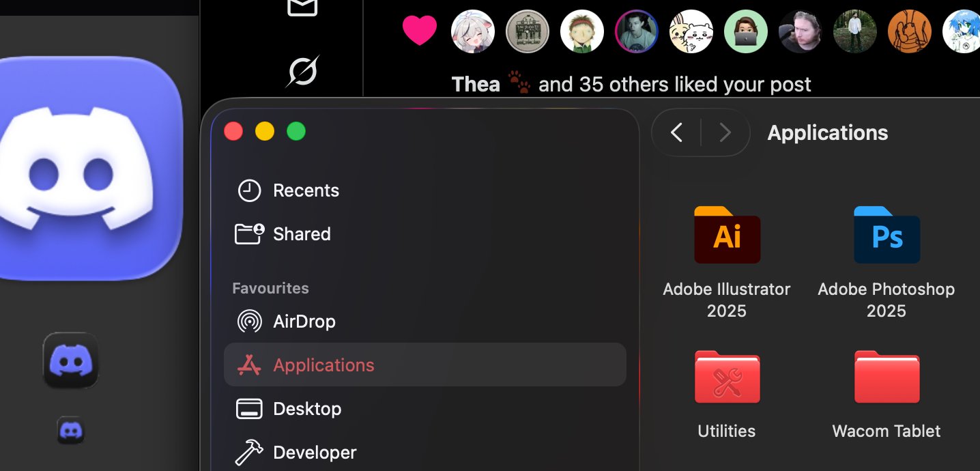
Task: Click the Favourites section header
Action: point(270,288)
